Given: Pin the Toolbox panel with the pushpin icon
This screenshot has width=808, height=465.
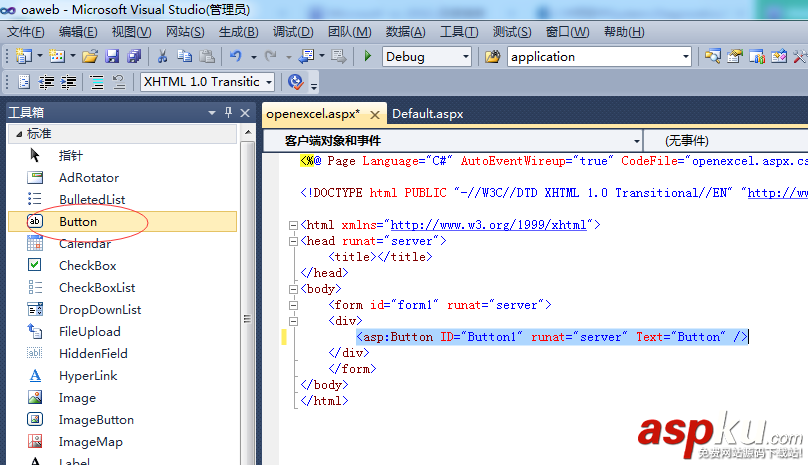Looking at the screenshot, I should (x=228, y=112).
